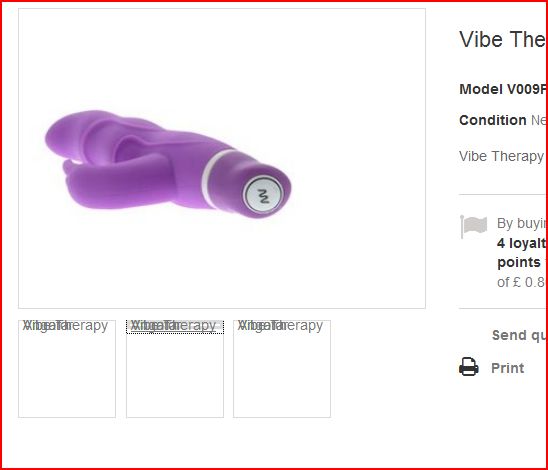Image resolution: width=548 pixels, height=470 pixels.
Task: Click the Model V009 label
Action: [x=503, y=89]
